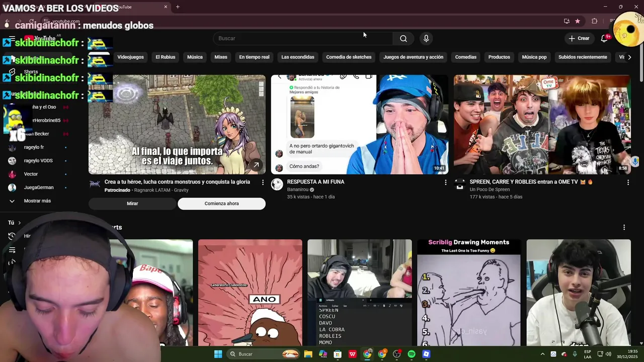Image resolution: width=644 pixels, height=362 pixels.
Task: Open the Short of streamer in white shirt
Action: click(579, 293)
